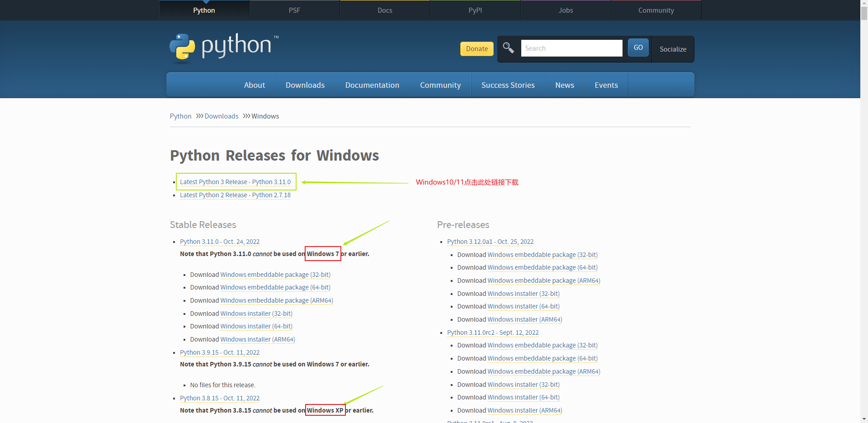This screenshot has height=423, width=868.
Task: Open the Socialize menu
Action: coord(672,49)
